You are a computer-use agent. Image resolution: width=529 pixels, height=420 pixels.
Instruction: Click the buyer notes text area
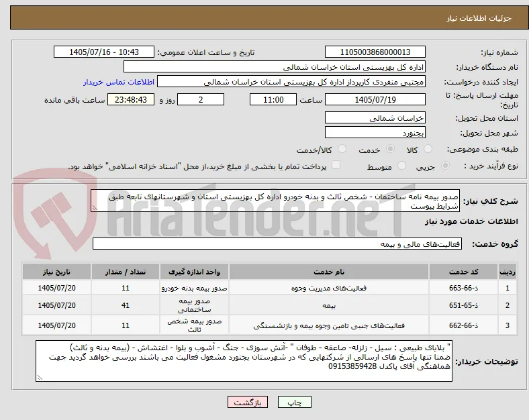(244, 361)
